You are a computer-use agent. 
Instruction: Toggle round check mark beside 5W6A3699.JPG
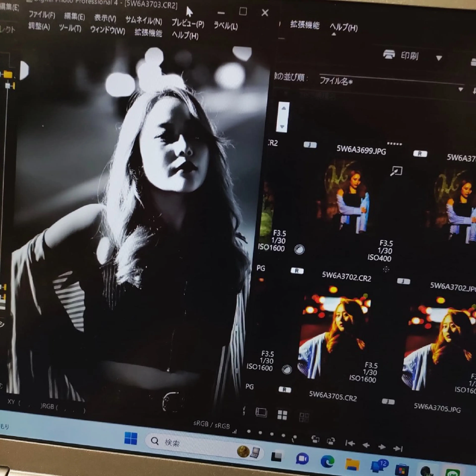point(299,249)
